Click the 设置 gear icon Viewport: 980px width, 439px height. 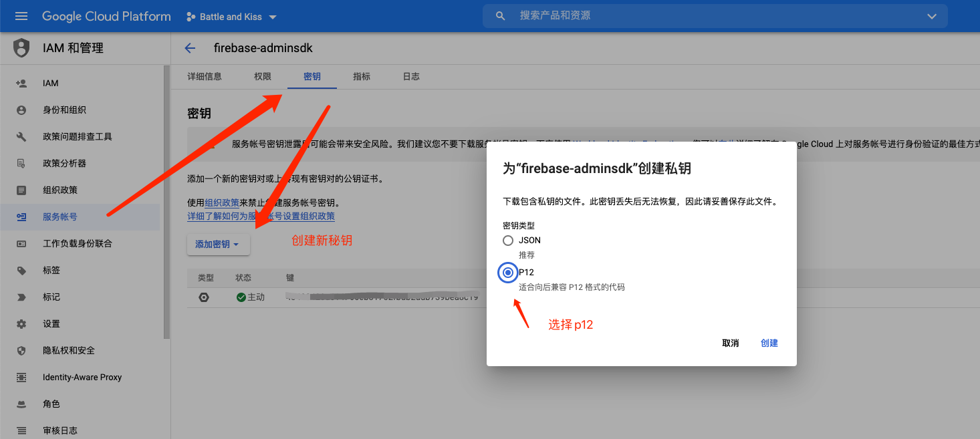pos(21,324)
